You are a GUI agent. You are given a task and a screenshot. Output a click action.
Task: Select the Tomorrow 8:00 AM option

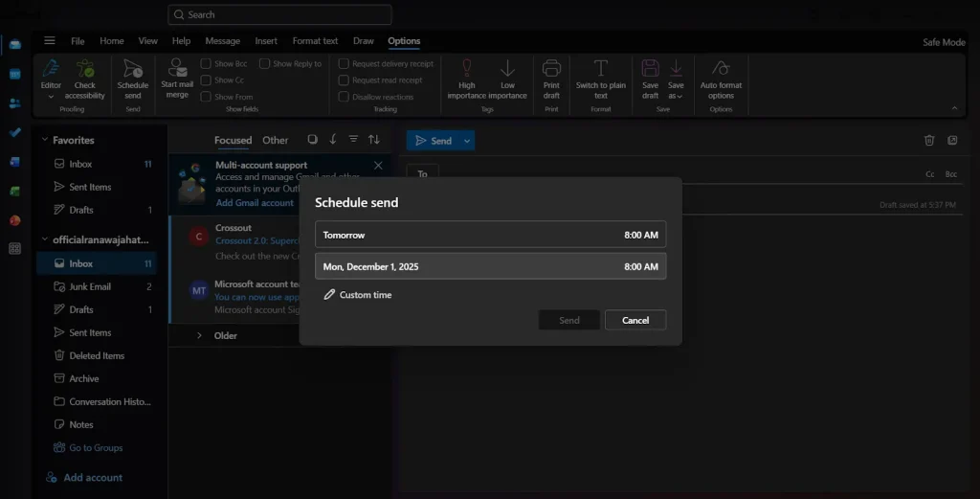pos(490,235)
